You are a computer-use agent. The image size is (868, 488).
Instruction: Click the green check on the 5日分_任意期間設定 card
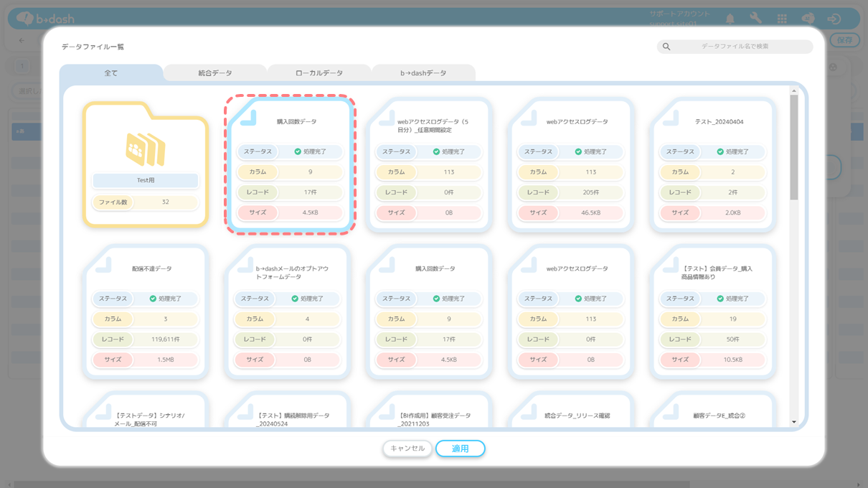(x=436, y=152)
